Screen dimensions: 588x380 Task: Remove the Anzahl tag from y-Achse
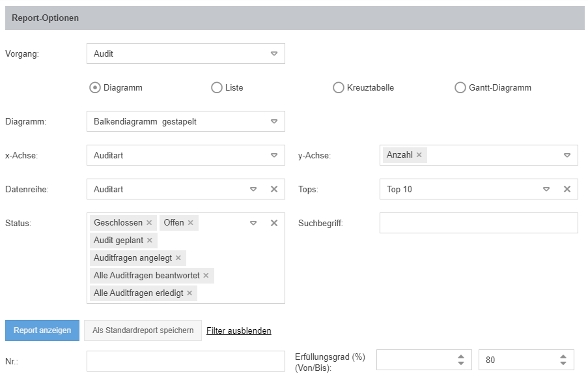419,155
